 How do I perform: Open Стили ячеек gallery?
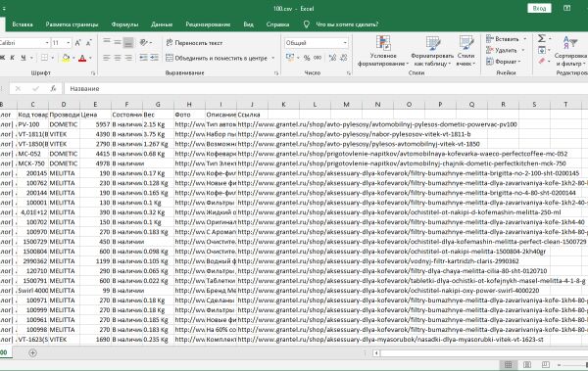coord(465,51)
